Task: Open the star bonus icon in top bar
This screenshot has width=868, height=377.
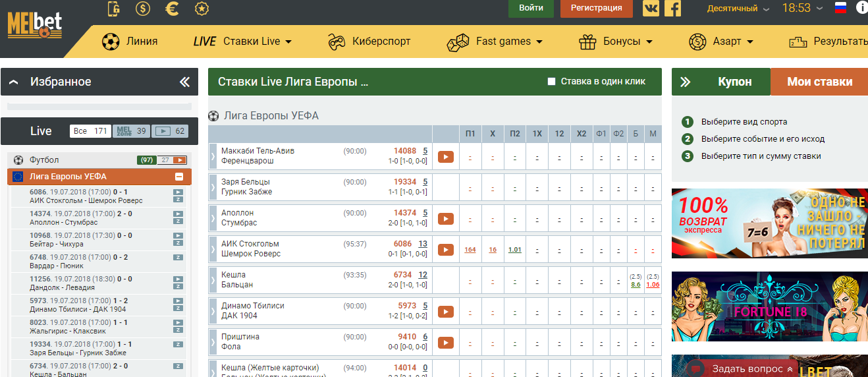Action: [202, 9]
